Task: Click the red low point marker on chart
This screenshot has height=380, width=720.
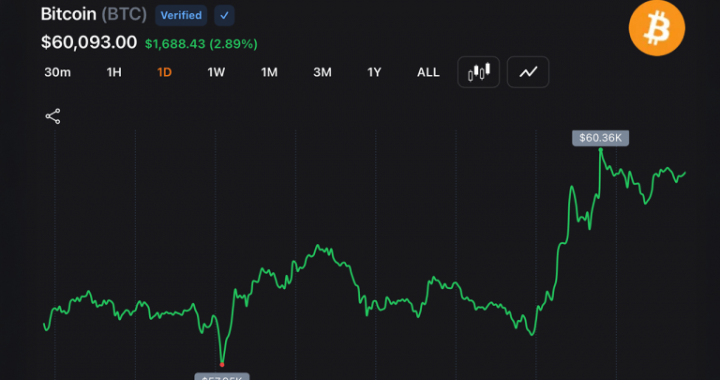Action: click(x=222, y=365)
